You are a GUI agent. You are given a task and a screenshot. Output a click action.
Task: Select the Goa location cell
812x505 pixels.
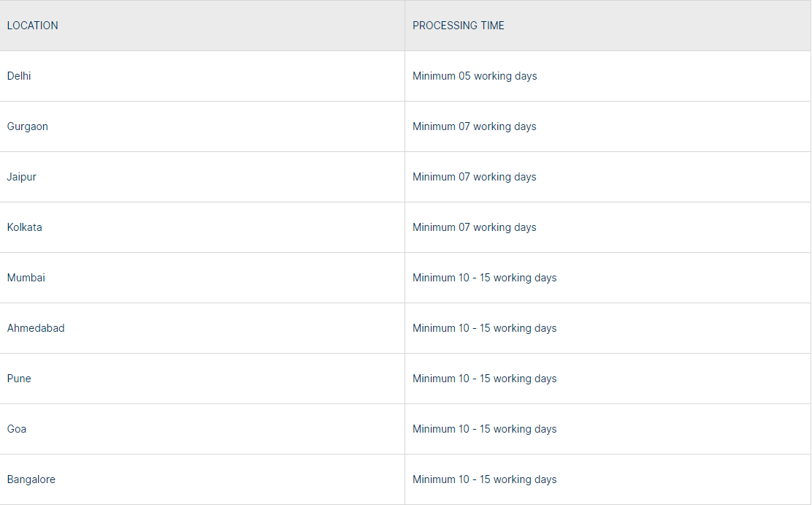(x=202, y=429)
